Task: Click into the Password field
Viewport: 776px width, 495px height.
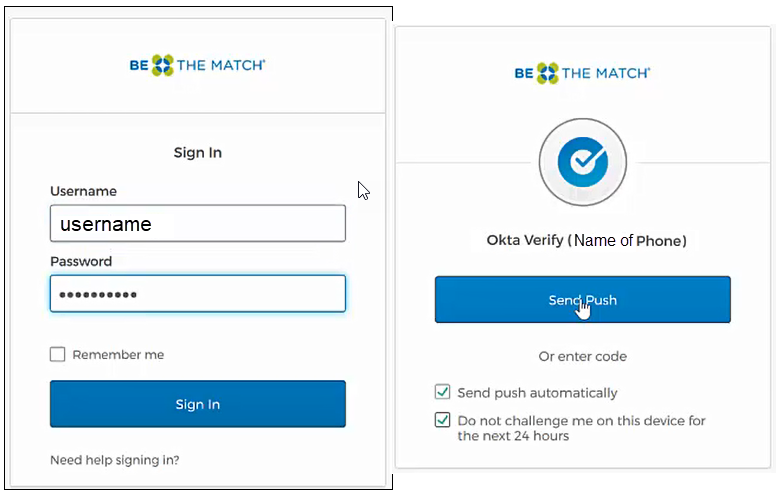Action: coord(198,294)
